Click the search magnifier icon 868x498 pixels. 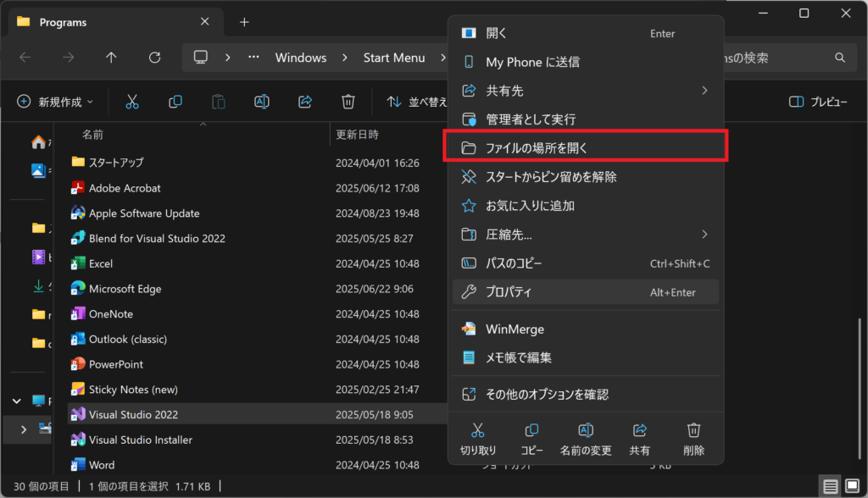pos(840,58)
